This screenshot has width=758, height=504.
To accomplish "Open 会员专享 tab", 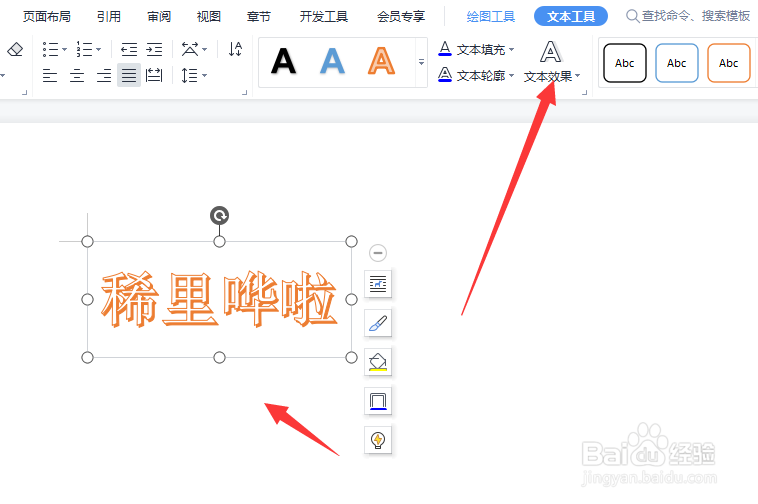I will pyautogui.click(x=401, y=16).
